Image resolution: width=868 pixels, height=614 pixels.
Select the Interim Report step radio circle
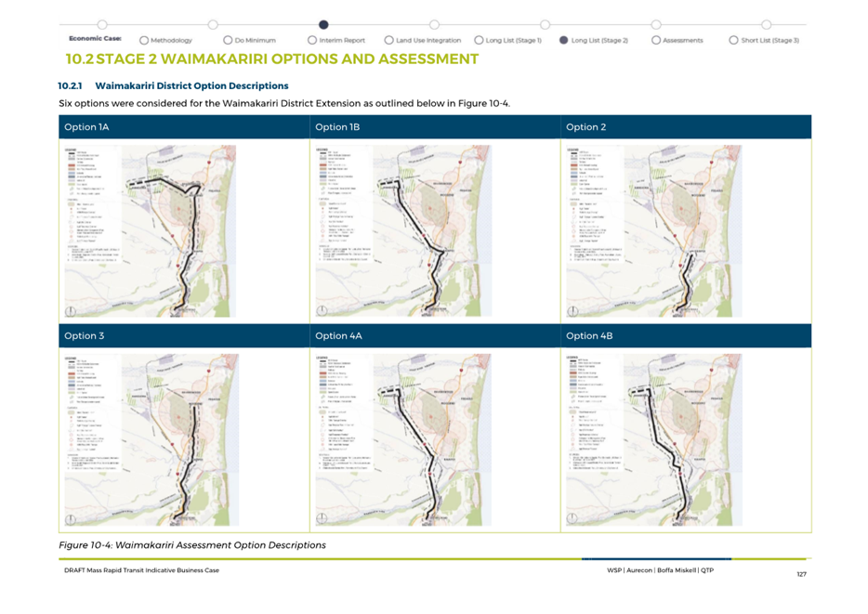click(312, 40)
